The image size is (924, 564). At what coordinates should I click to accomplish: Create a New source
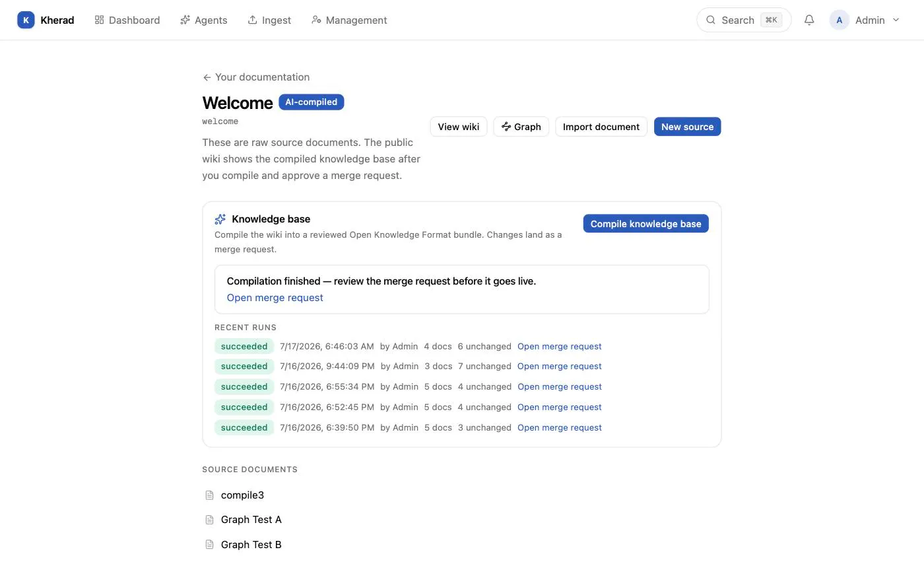(687, 127)
